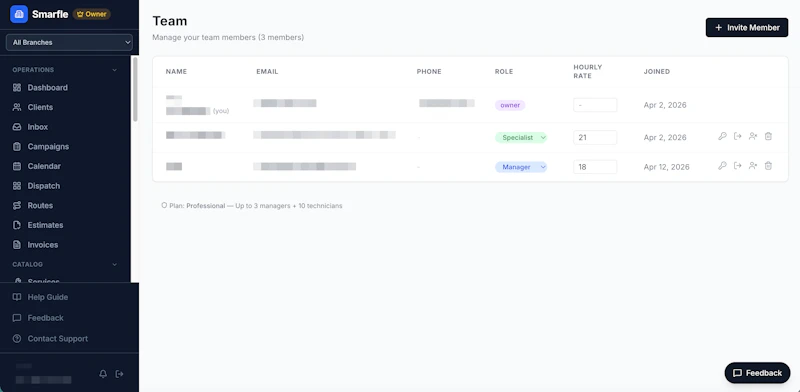Open Contact Support
800x392 pixels.
coord(58,339)
